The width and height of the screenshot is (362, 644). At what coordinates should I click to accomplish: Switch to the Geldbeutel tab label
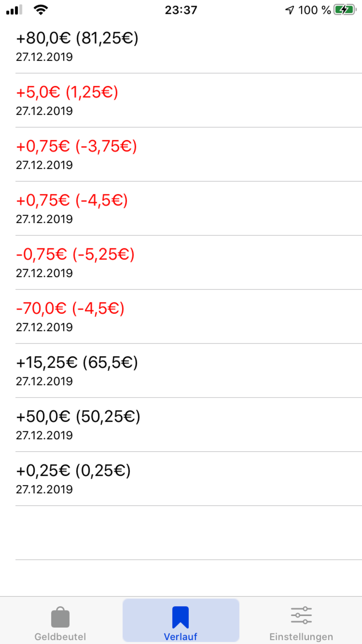60,636
